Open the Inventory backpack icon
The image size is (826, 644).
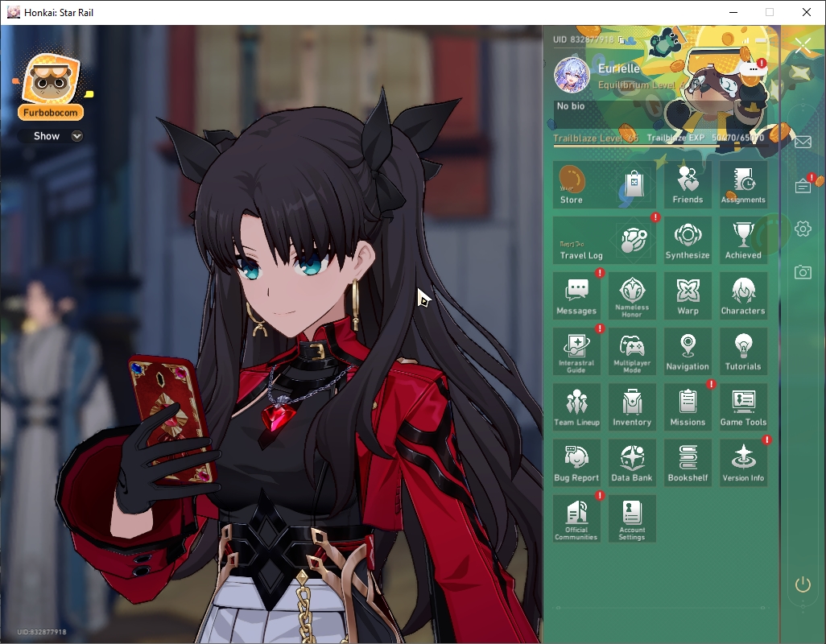tap(632, 407)
